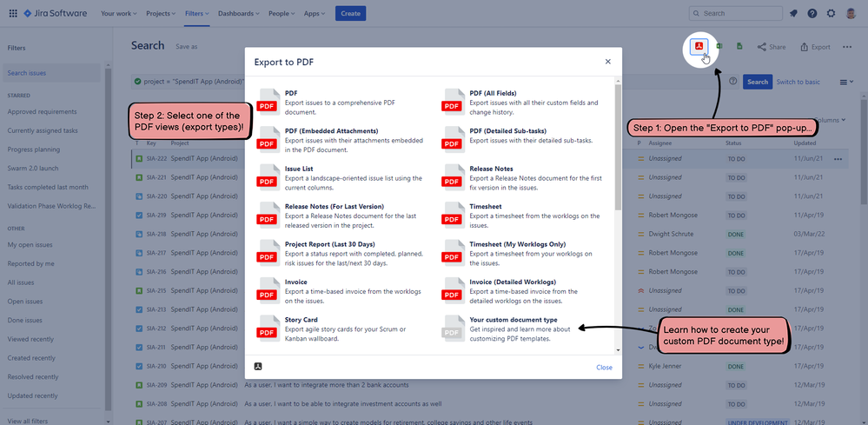Image resolution: width=868 pixels, height=425 pixels.
Task: Select the PDF (Embedded Attachments) icon
Action: (x=267, y=138)
